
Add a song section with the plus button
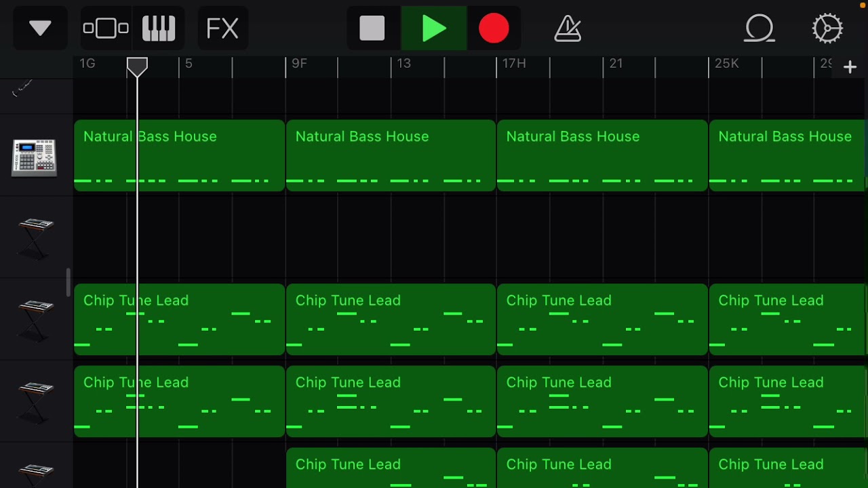pos(850,67)
